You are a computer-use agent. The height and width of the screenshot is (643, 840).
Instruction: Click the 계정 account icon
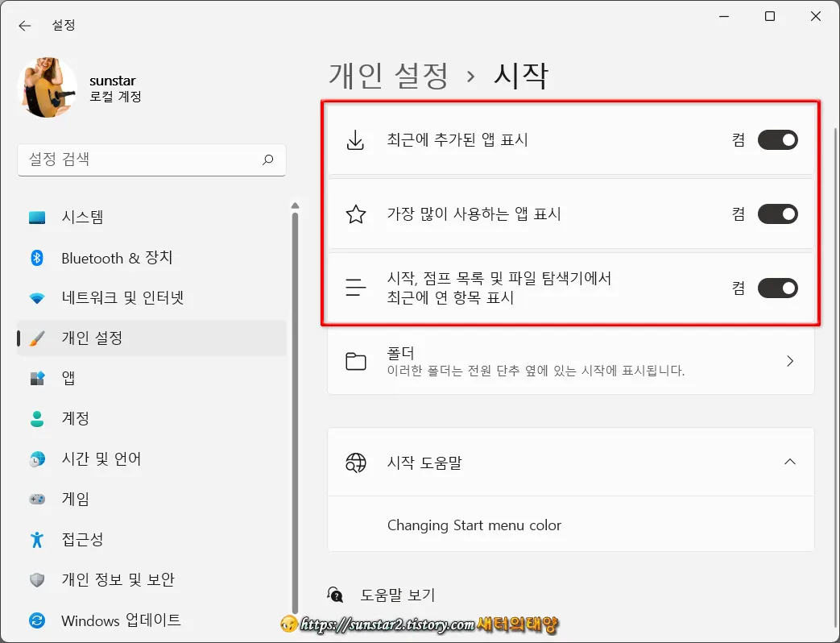coord(35,418)
